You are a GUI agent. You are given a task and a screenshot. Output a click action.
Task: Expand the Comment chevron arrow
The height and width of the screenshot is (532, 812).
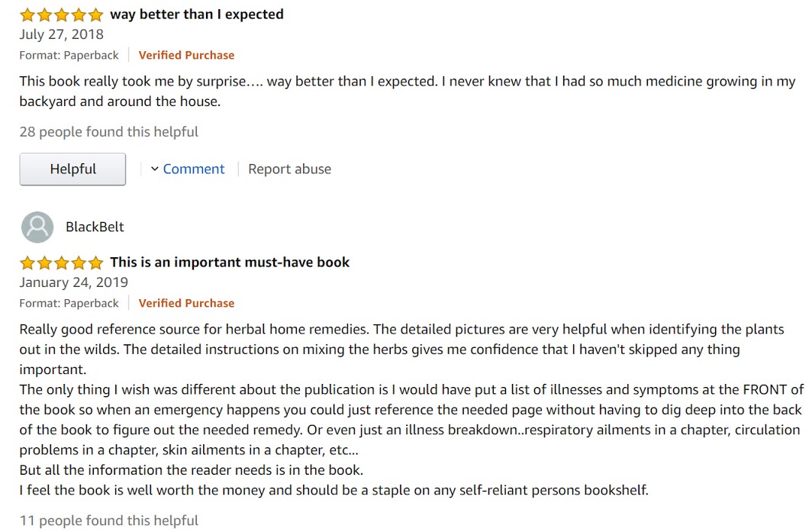(x=154, y=169)
